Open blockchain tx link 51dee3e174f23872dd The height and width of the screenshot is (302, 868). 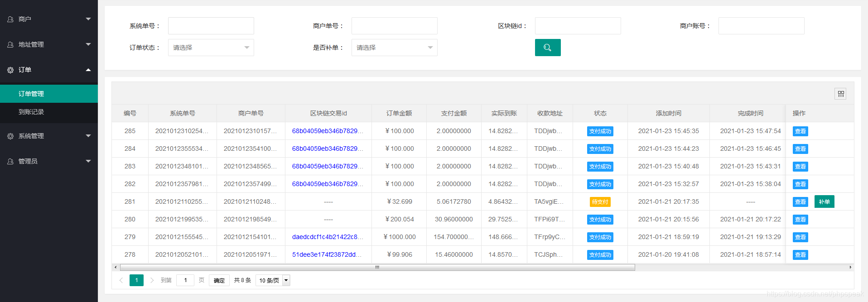click(327, 254)
